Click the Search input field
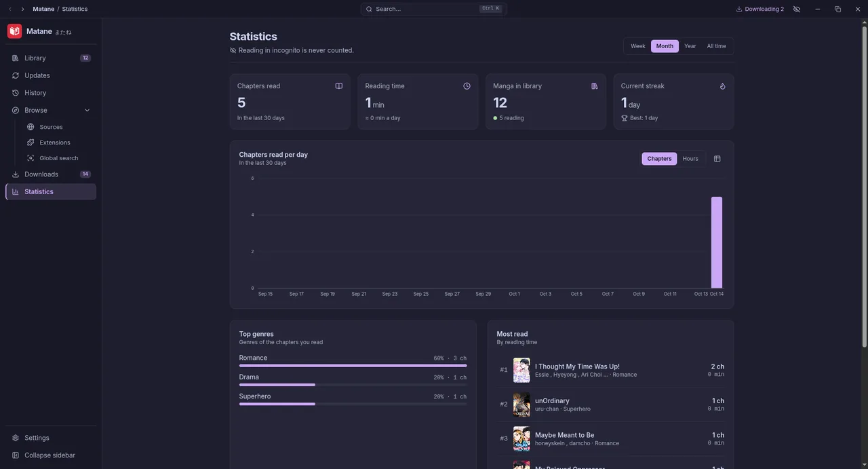 coord(433,9)
